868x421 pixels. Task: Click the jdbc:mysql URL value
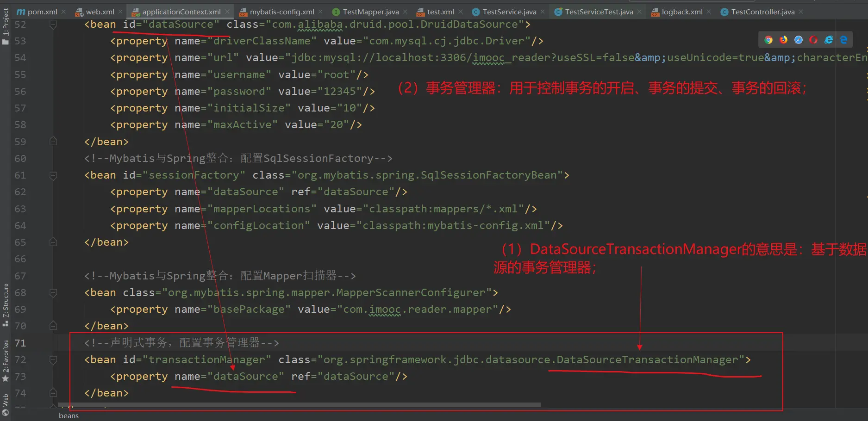[x=579, y=57]
